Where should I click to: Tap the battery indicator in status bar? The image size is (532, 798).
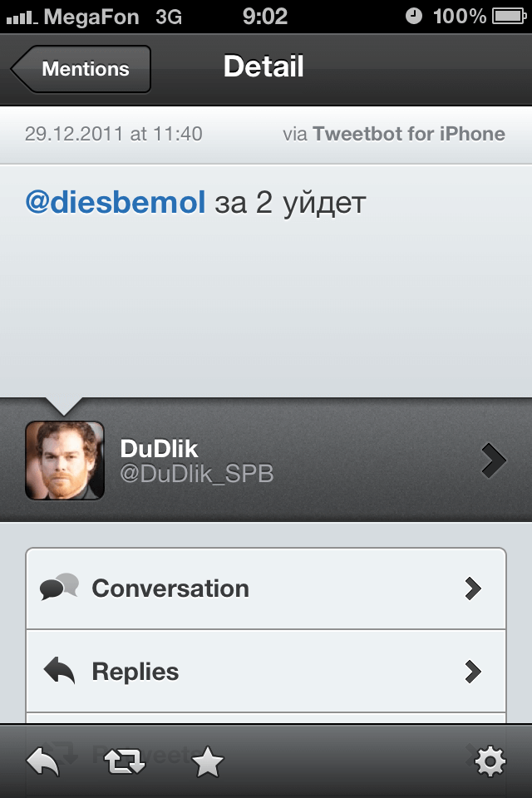(x=509, y=17)
